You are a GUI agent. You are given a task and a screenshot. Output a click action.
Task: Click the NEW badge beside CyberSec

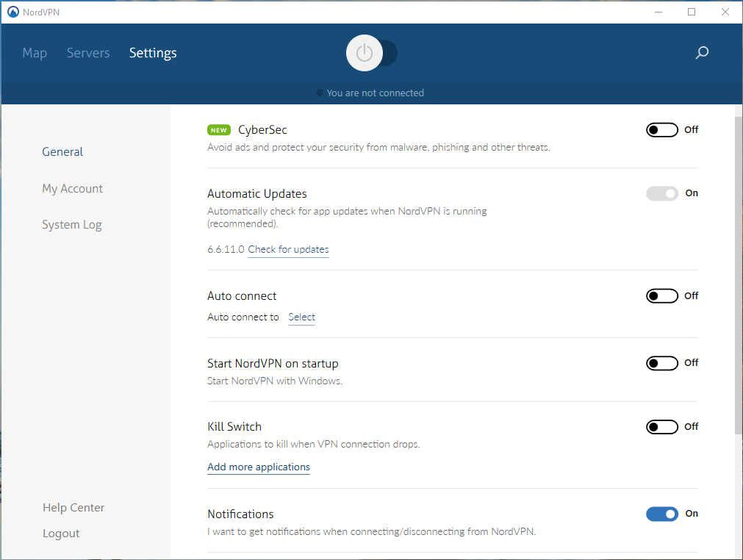(x=219, y=130)
